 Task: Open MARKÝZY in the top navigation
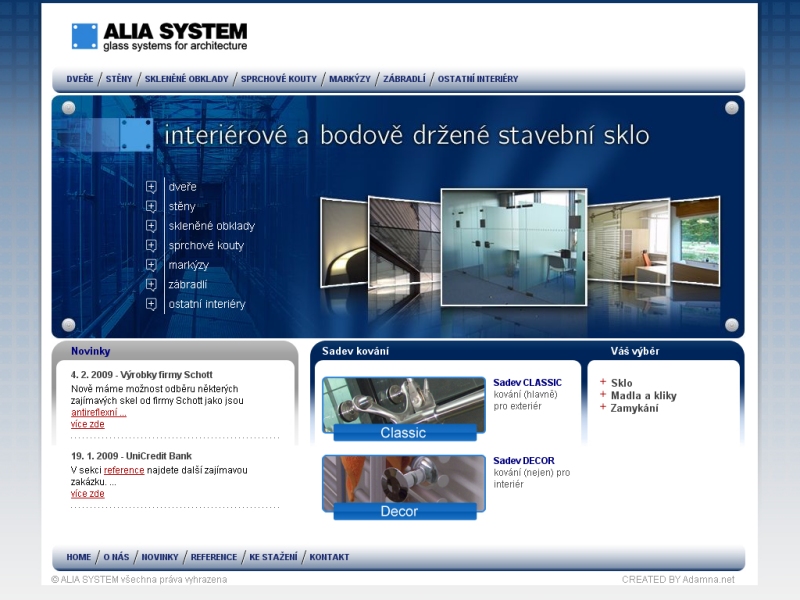tap(350, 79)
